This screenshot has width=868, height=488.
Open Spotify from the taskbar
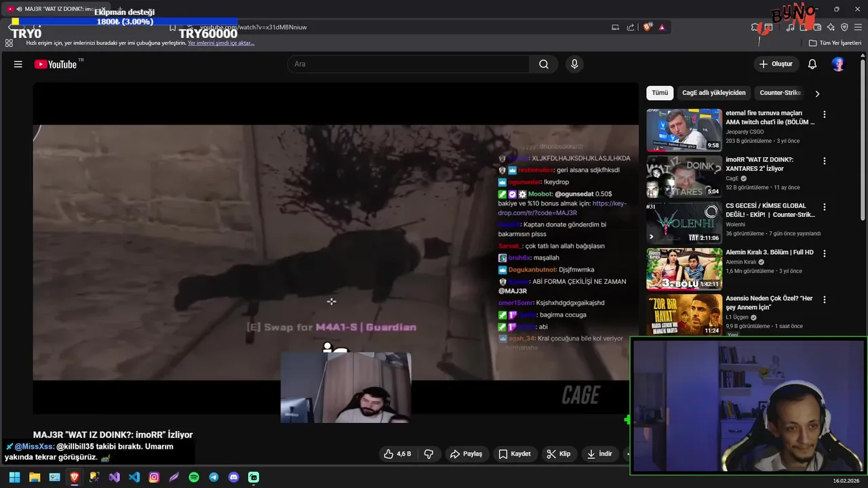194,477
